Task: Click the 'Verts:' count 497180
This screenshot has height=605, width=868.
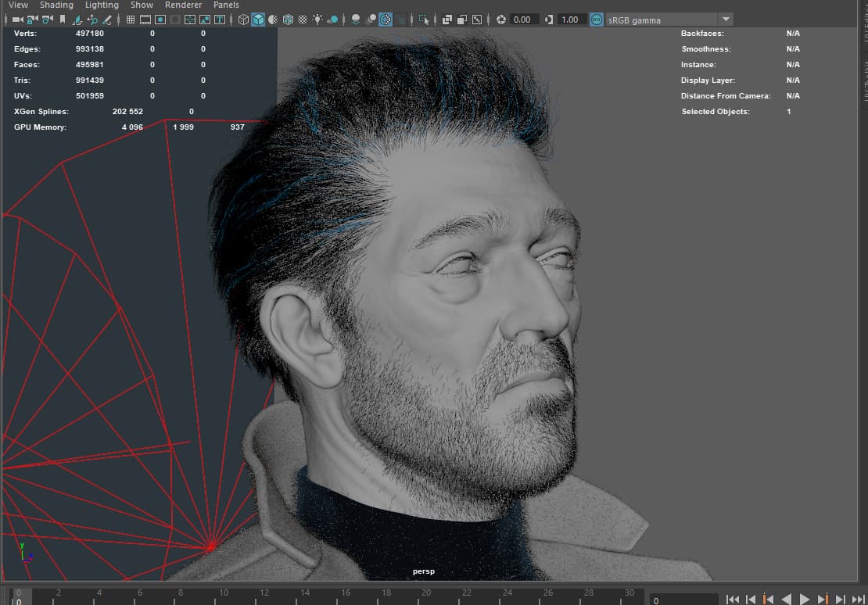Action: coord(90,33)
